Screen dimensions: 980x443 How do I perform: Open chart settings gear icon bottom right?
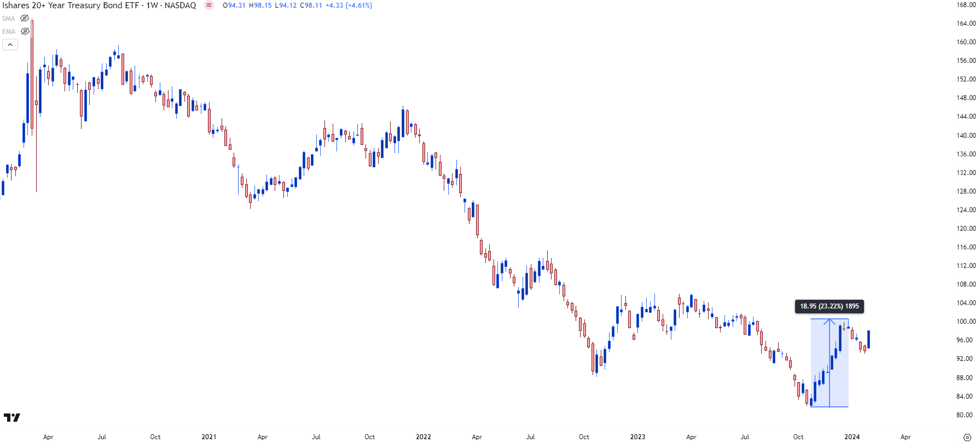967,437
